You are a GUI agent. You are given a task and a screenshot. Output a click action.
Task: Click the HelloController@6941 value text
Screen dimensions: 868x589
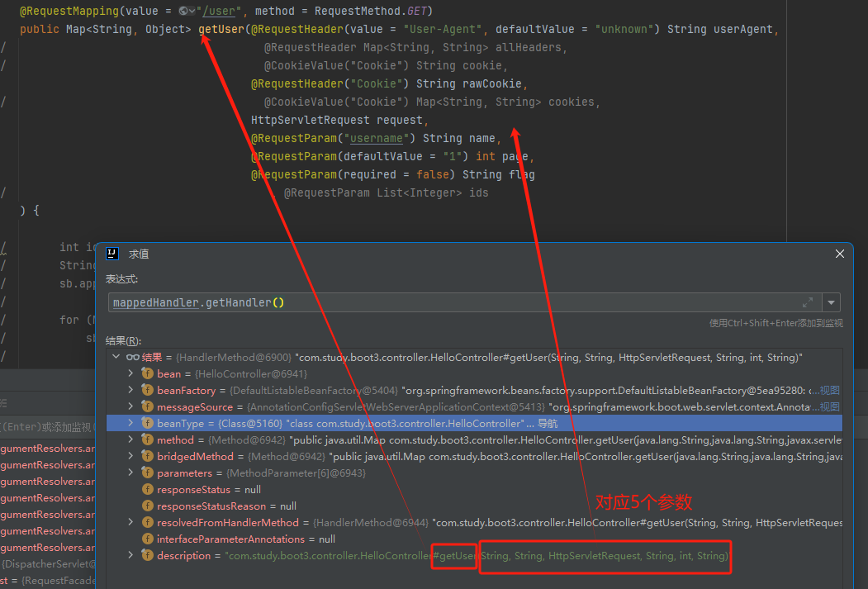pyautogui.click(x=251, y=373)
